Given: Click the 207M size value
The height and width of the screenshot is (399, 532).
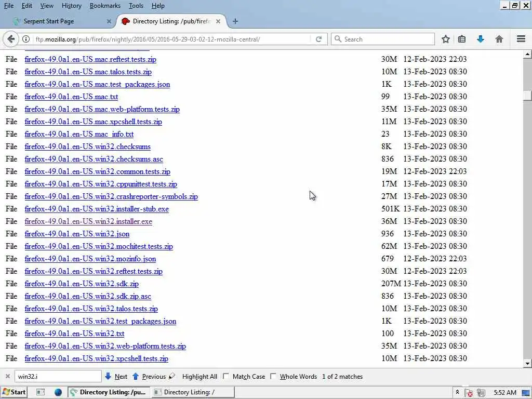Looking at the screenshot, I should 391,284.
